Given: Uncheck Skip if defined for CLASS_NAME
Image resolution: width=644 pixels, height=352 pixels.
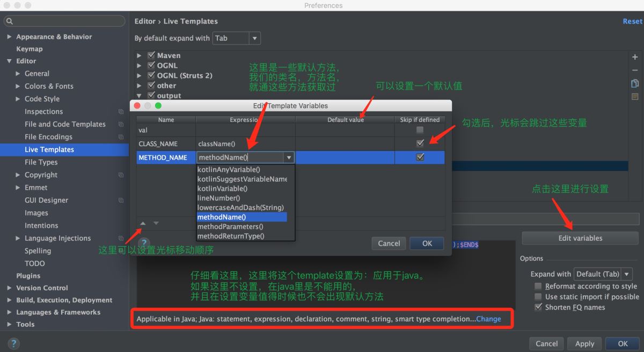Looking at the screenshot, I should 420,143.
